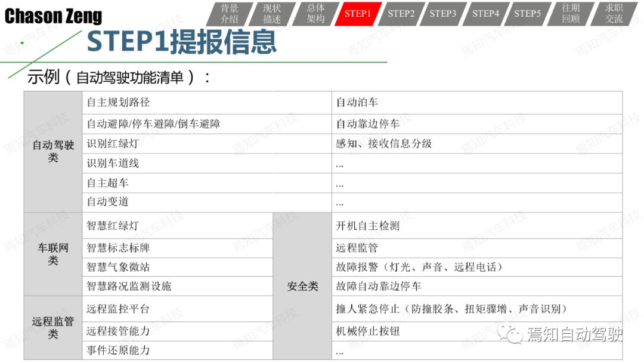Go to the STEP2 tab
This screenshot has width=644, height=363.
tap(401, 14)
